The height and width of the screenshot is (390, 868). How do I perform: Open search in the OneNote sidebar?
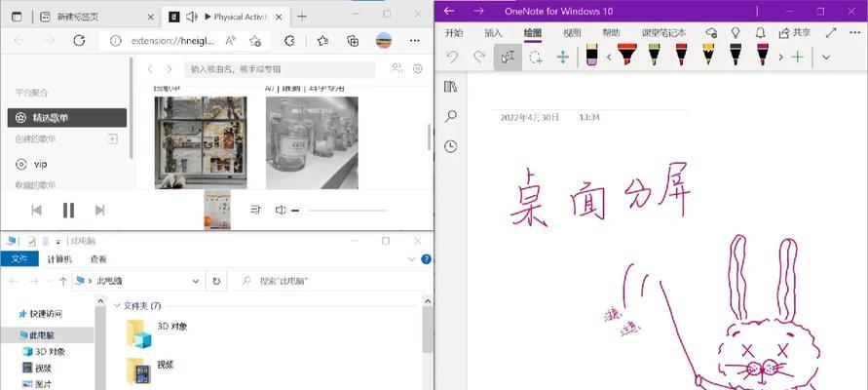pyautogui.click(x=451, y=116)
